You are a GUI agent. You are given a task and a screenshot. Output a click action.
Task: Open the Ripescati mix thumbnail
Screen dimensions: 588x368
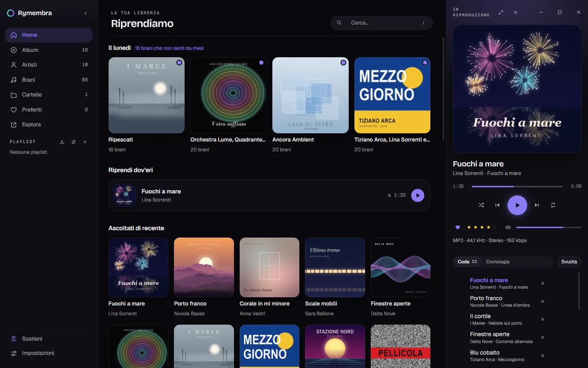147,95
